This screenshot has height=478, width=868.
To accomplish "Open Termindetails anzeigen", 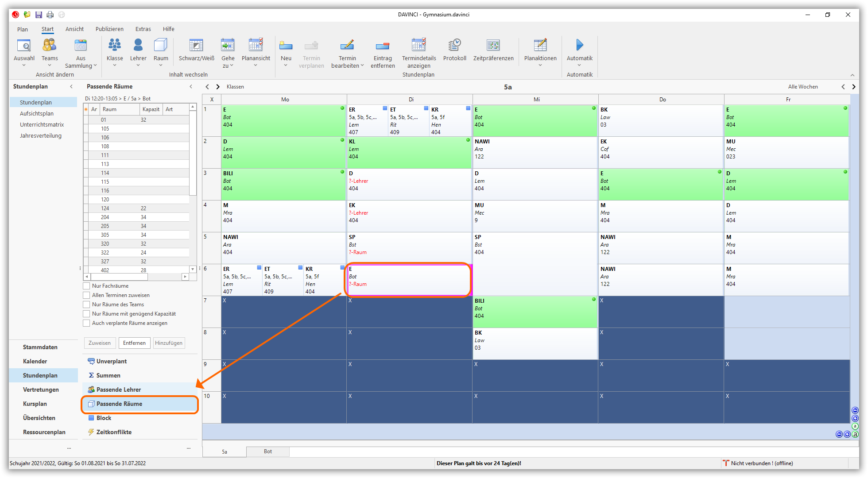I will 418,45.
